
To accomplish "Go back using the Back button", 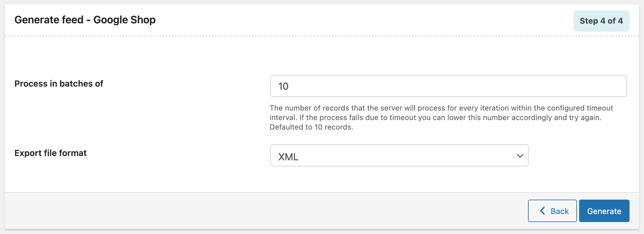I will pos(552,211).
